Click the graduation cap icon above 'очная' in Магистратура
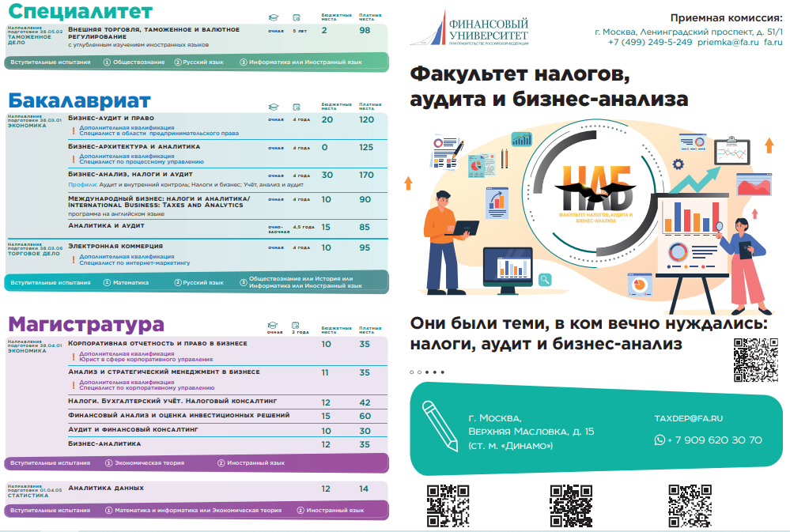Screen dimensions: 790x532 273,325
